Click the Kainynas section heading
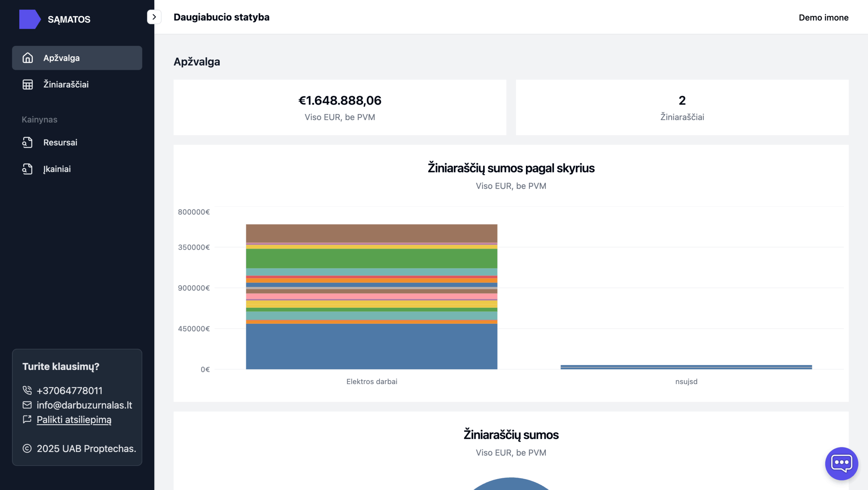 coord(39,119)
